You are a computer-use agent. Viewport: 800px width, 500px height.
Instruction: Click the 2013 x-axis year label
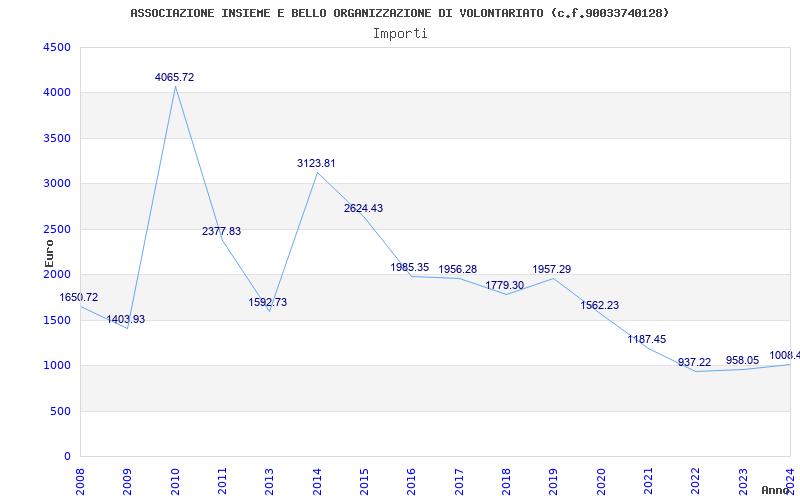[269, 482]
